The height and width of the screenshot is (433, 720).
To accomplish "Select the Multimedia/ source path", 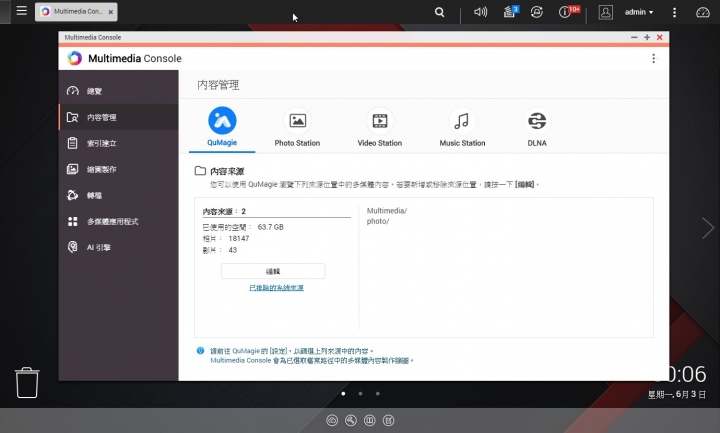I will pos(387,211).
